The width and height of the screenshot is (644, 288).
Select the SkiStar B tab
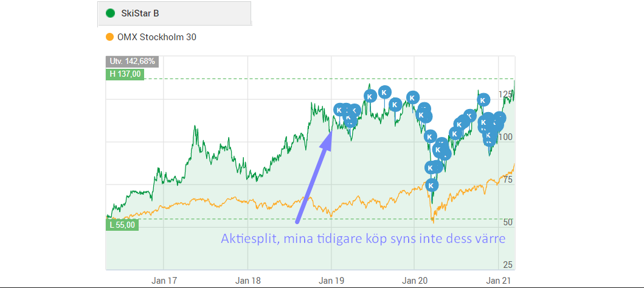[x=174, y=13]
